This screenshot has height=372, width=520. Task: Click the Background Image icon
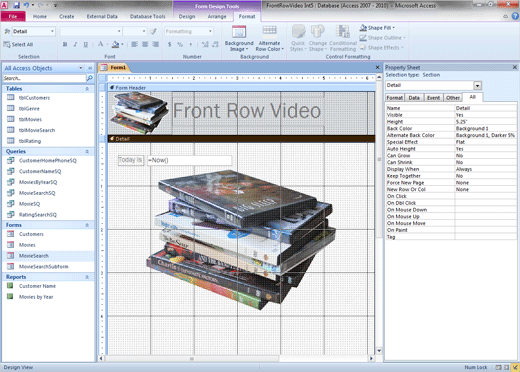coord(239,39)
